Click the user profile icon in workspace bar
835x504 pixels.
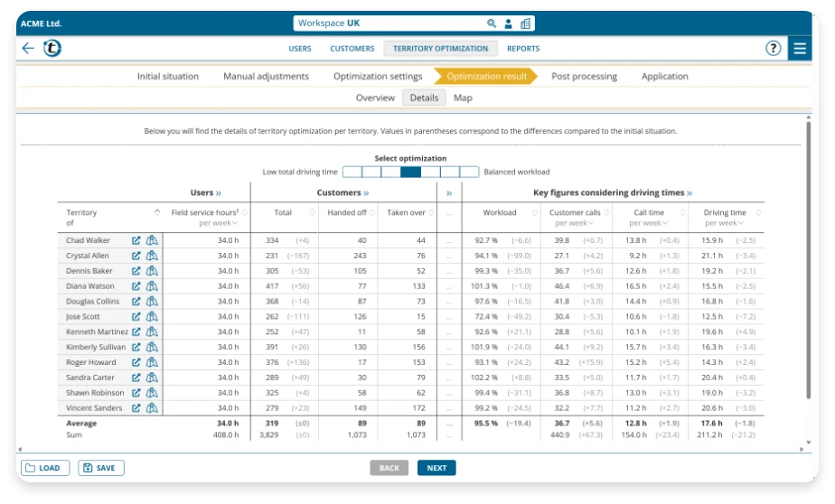pyautogui.click(x=508, y=23)
